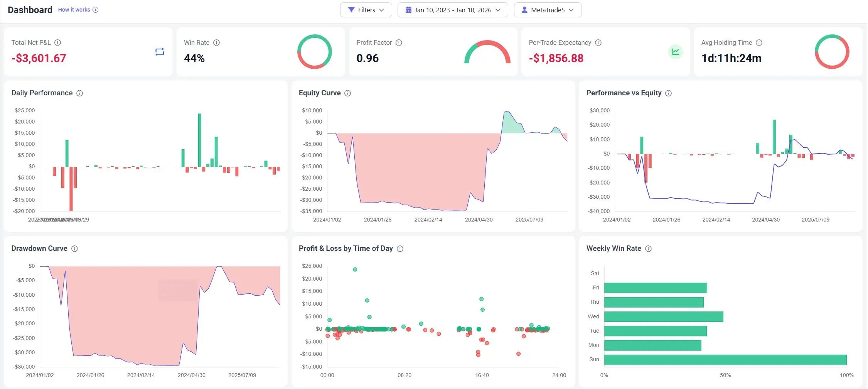Viewport: 868px width, 389px height.
Task: Open the MetaTrade5 account dropdown
Action: pyautogui.click(x=548, y=10)
